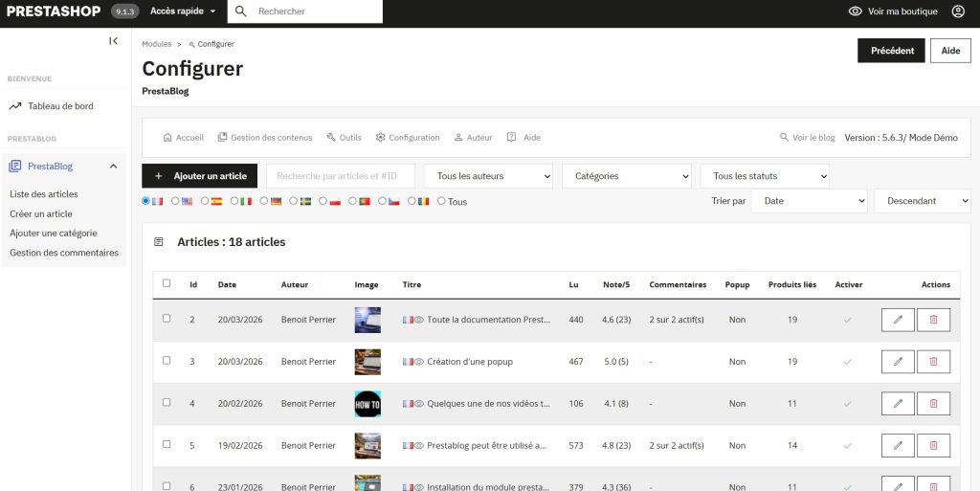
Task: Click the Précédent button
Action: (891, 51)
